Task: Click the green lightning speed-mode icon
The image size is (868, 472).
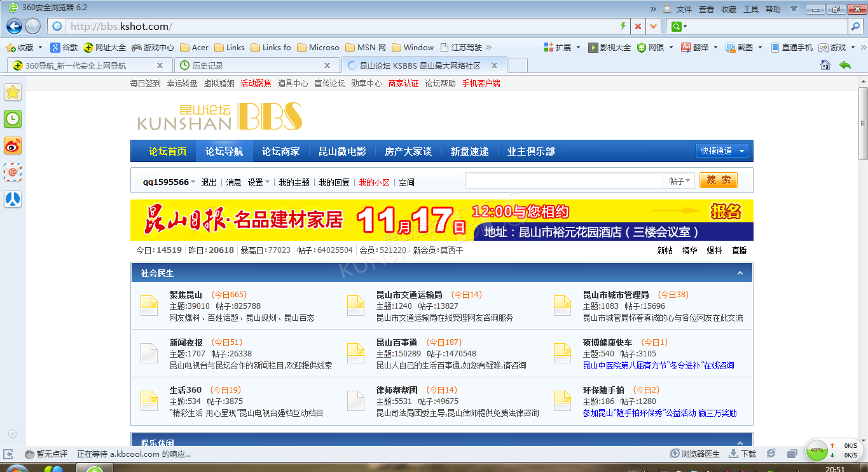Action: (623, 27)
